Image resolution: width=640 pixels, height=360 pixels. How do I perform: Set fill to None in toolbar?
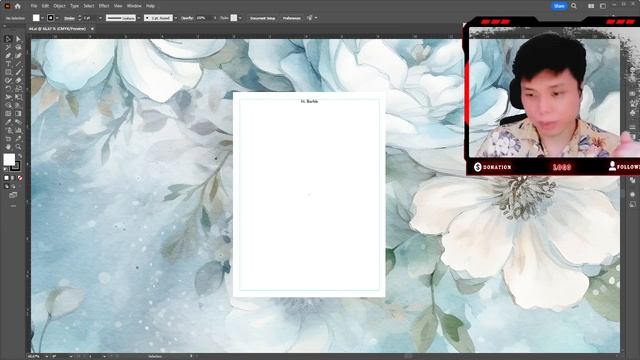20,178
